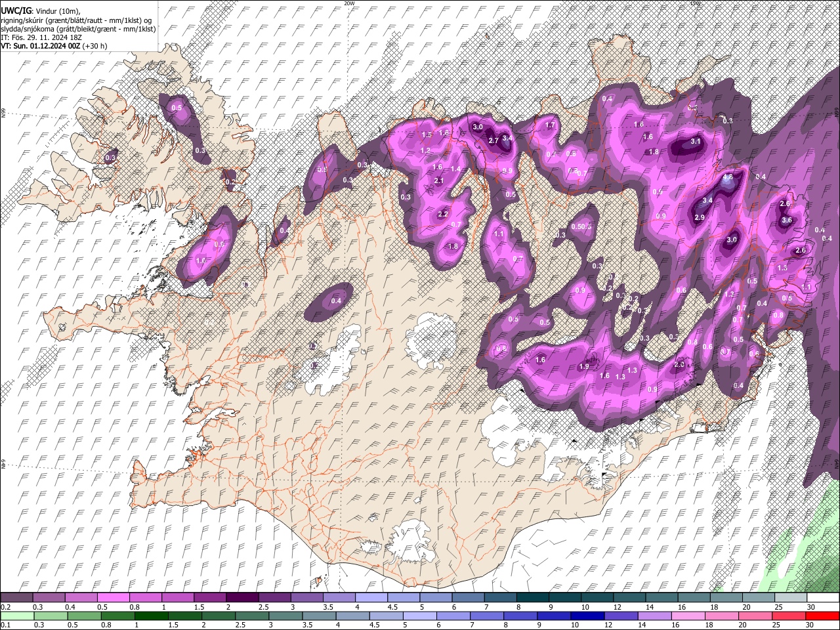Click the '20W' longitude label at top
Image resolution: width=840 pixels, height=630 pixels.
click(349, 3)
